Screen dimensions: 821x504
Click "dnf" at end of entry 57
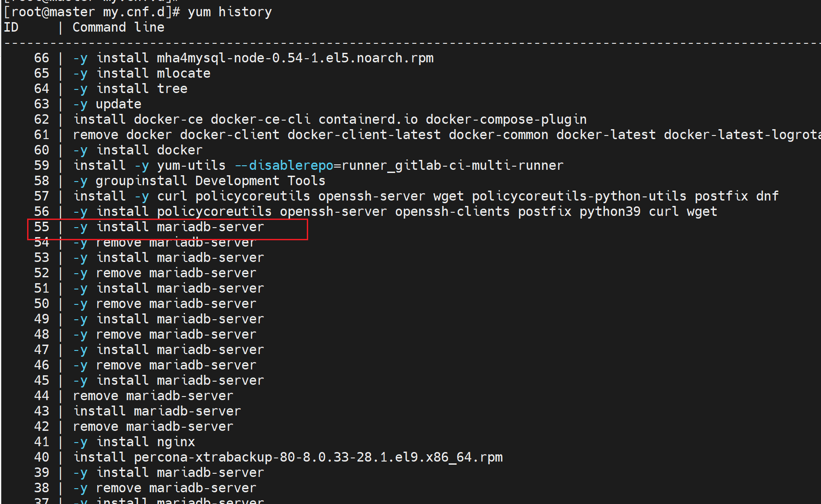point(767,196)
